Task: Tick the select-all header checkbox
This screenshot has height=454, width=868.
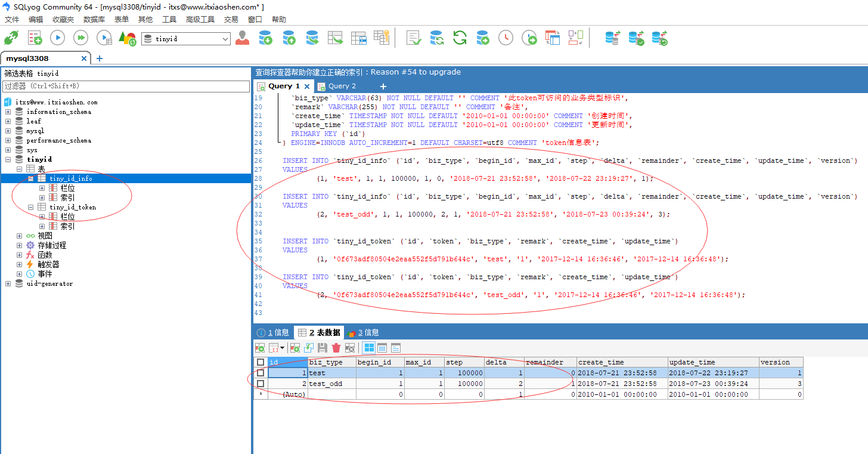Action: click(260, 362)
